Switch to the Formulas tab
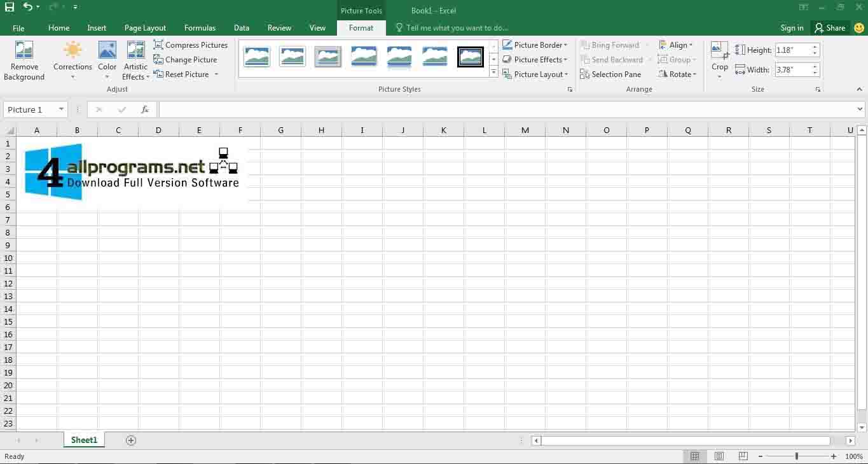Image resolution: width=868 pixels, height=464 pixels. pyautogui.click(x=200, y=28)
